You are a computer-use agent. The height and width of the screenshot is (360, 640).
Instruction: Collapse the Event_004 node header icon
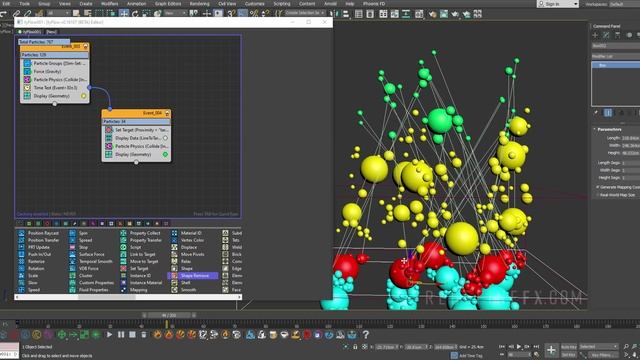[x=167, y=113]
